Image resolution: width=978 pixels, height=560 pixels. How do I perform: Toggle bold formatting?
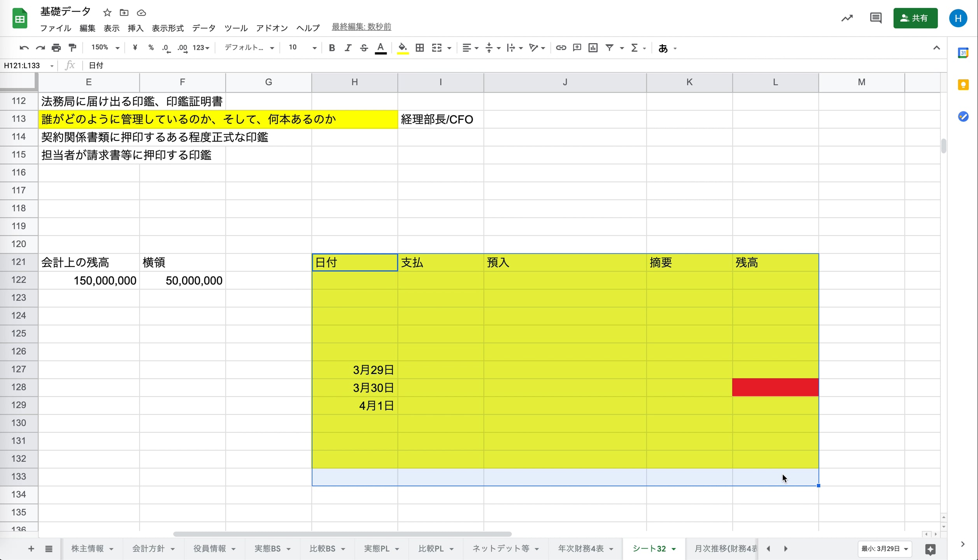[x=332, y=47]
